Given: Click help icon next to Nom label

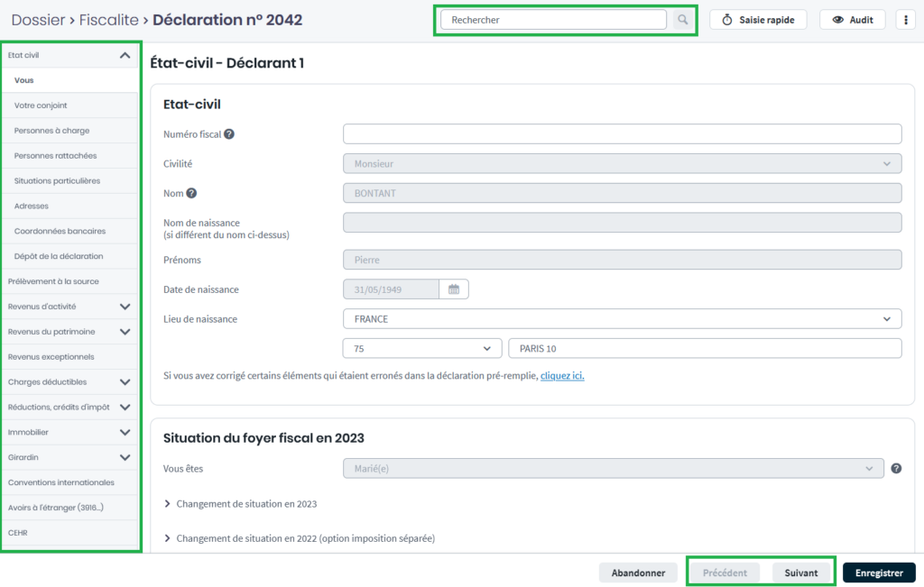Looking at the screenshot, I should pyautogui.click(x=191, y=193).
